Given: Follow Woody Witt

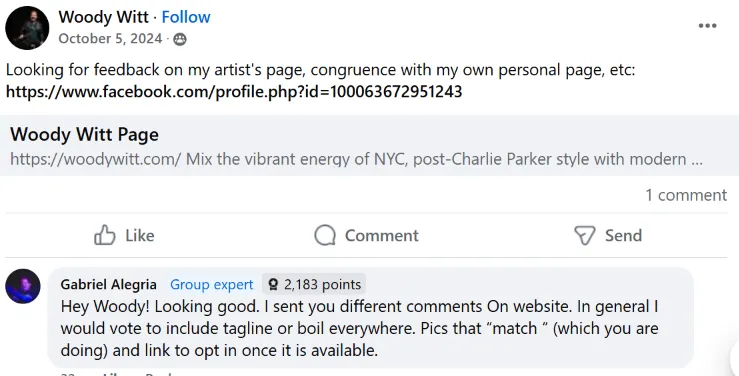Looking at the screenshot, I should tap(186, 17).
